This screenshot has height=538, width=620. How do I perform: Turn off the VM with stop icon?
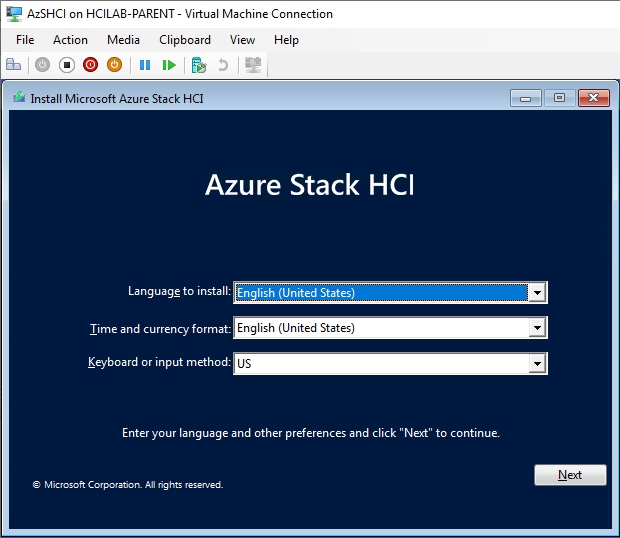67,65
